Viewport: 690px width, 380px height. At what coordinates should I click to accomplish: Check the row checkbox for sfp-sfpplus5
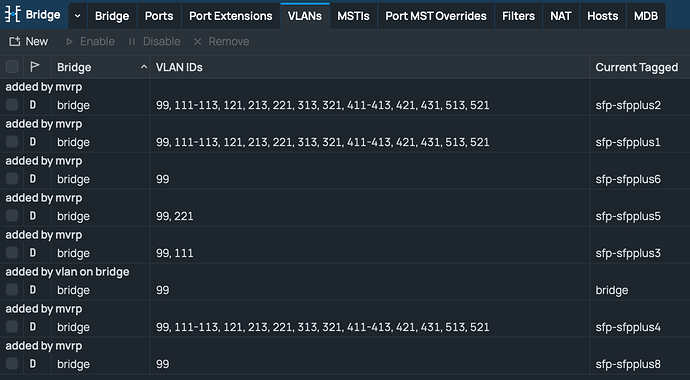[12, 216]
